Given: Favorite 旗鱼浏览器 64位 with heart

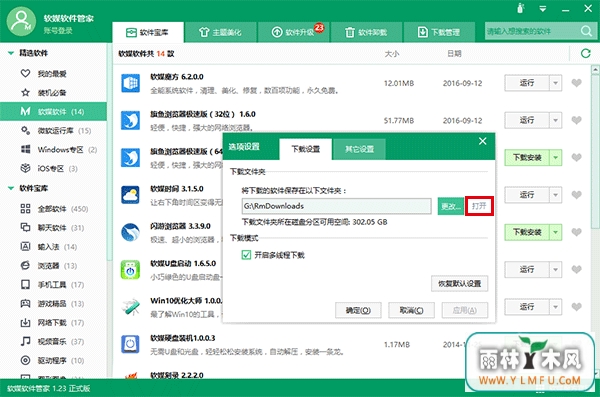Looking at the screenshot, I should click(576, 157).
